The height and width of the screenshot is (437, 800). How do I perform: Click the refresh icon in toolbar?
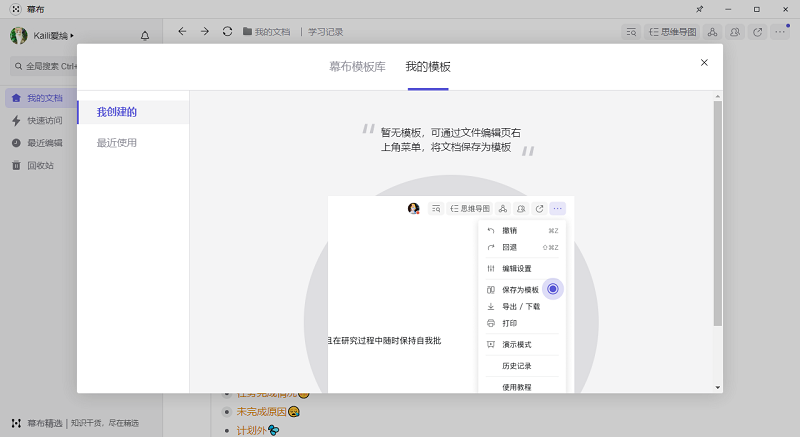tap(228, 31)
